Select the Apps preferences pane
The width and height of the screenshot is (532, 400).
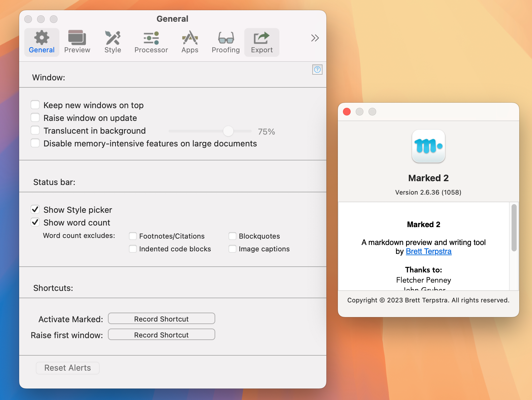point(190,42)
